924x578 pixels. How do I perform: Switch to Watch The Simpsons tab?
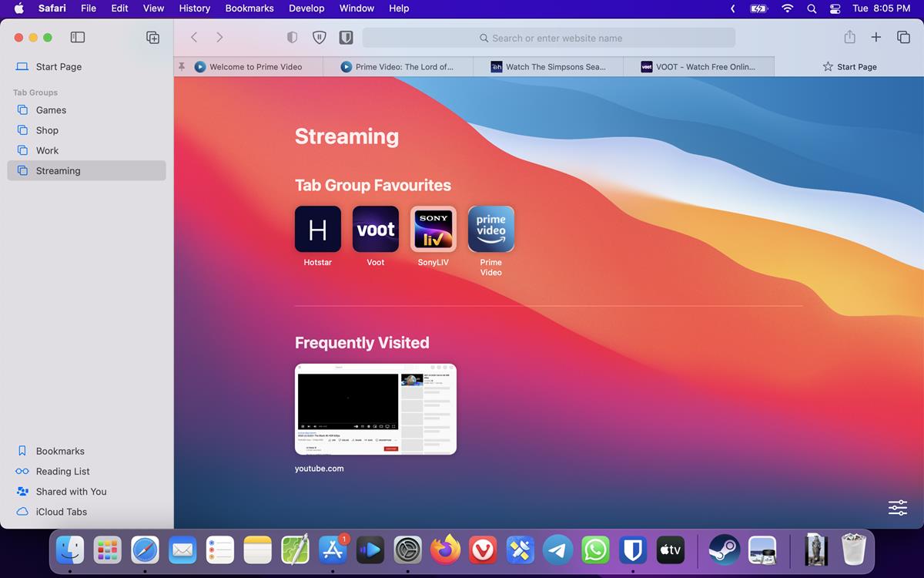click(x=547, y=67)
